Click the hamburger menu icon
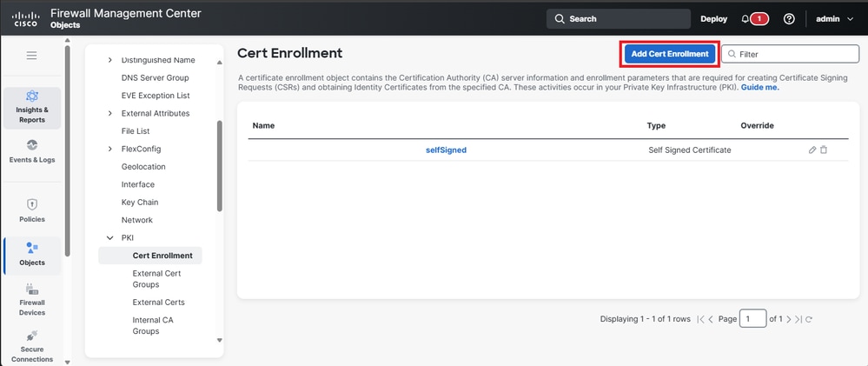Screen dimensions: 868x366 pos(31,56)
